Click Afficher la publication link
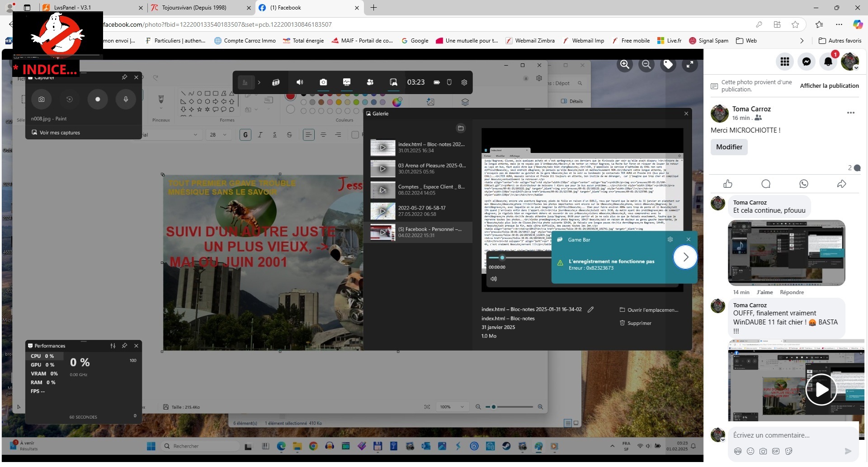Screen dimensions: 868x467 pos(829,86)
